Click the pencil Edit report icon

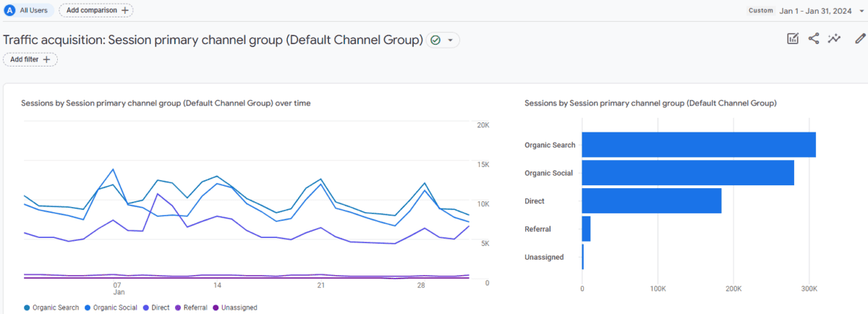pyautogui.click(x=859, y=39)
